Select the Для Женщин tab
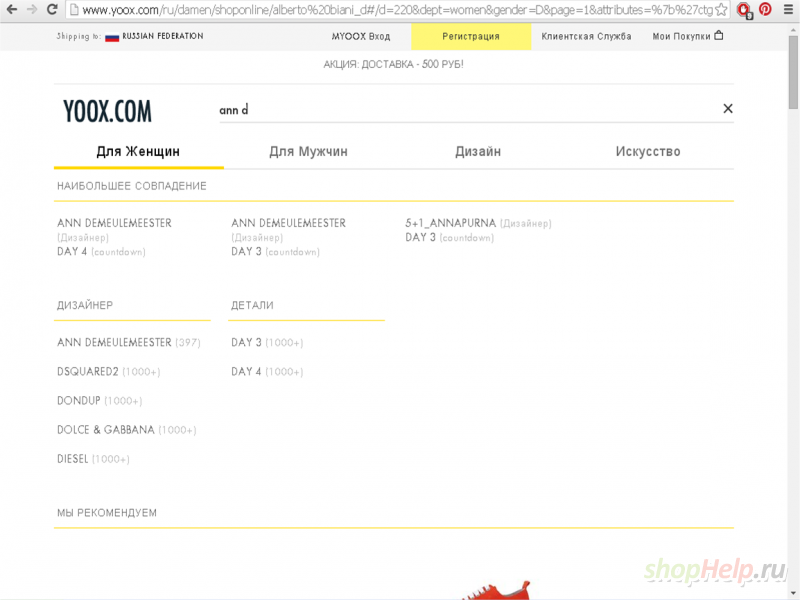Image resolution: width=800 pixels, height=600 pixels. (138, 152)
